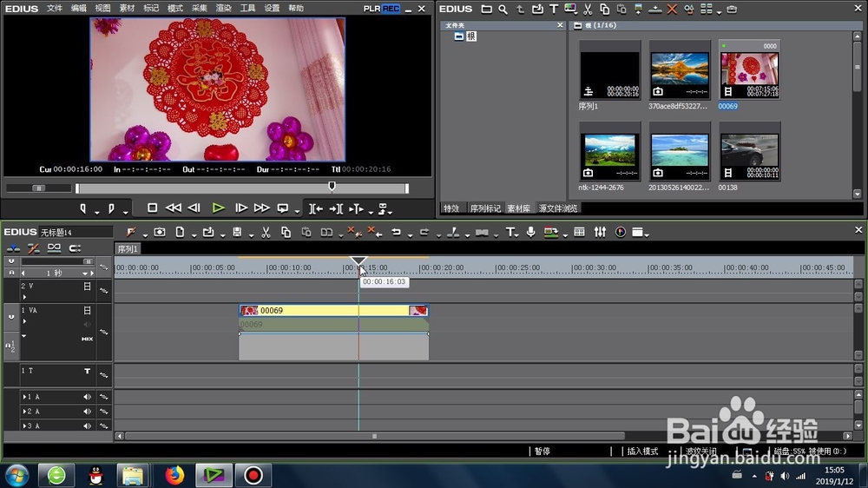Step forward one frame in player
This screenshot has width=868, height=488.
pos(241,208)
